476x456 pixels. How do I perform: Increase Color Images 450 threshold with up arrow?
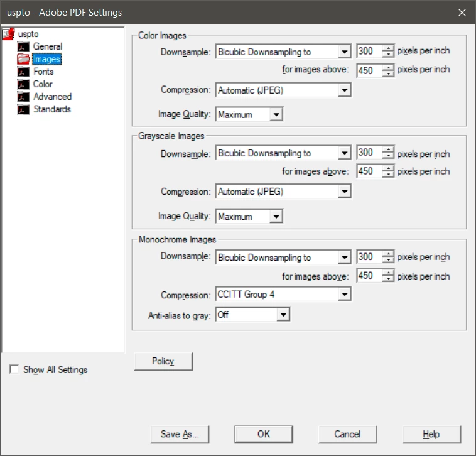point(388,67)
